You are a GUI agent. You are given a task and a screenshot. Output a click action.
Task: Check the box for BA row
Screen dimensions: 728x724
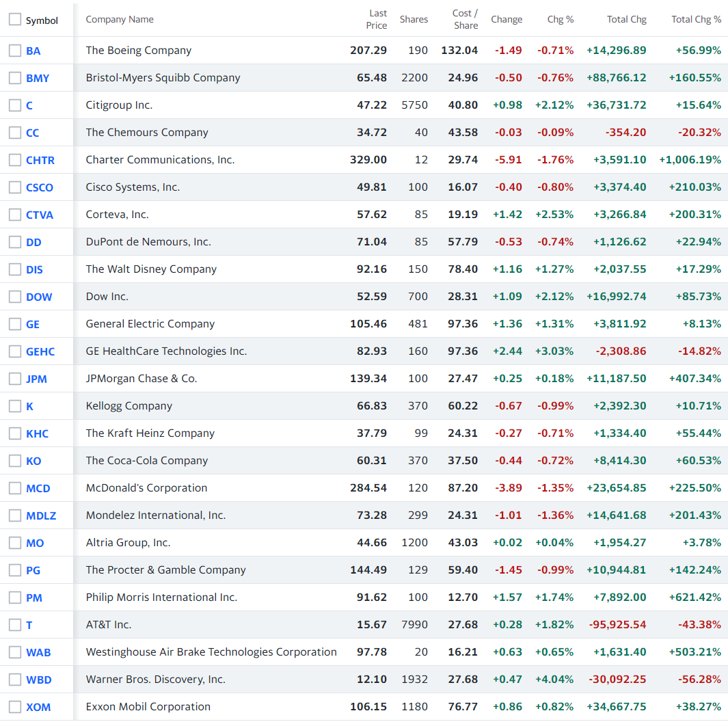click(15, 51)
